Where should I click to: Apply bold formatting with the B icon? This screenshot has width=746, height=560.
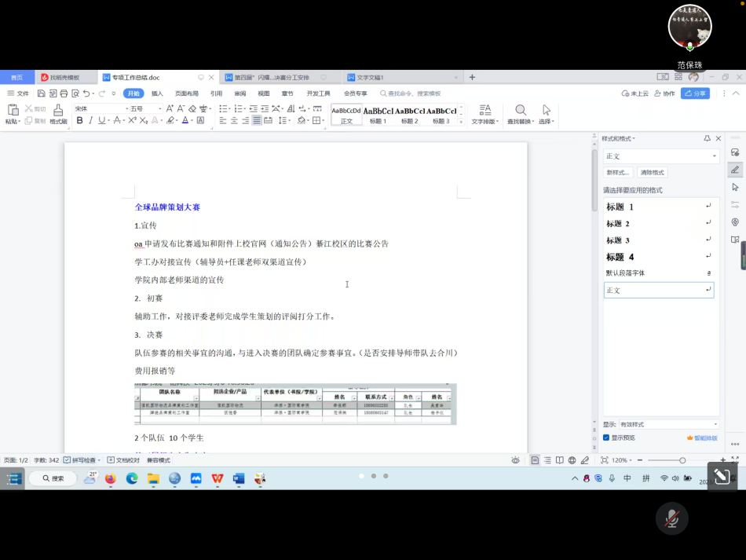coord(79,121)
